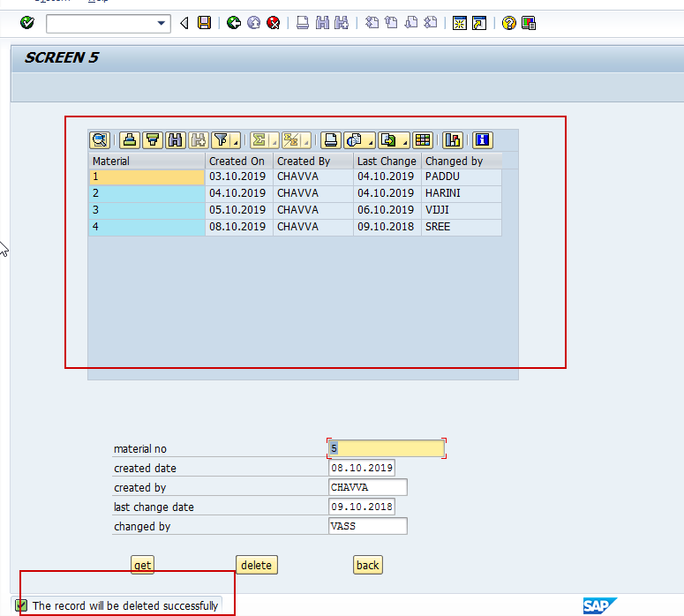The height and width of the screenshot is (616, 684).
Task: Expand the Export dropdown arrow
Action: (405, 141)
